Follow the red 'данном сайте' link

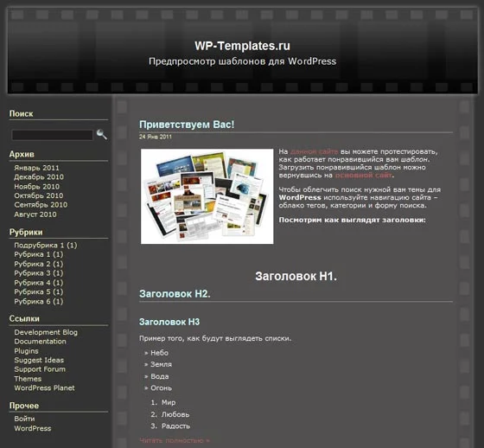315,151
